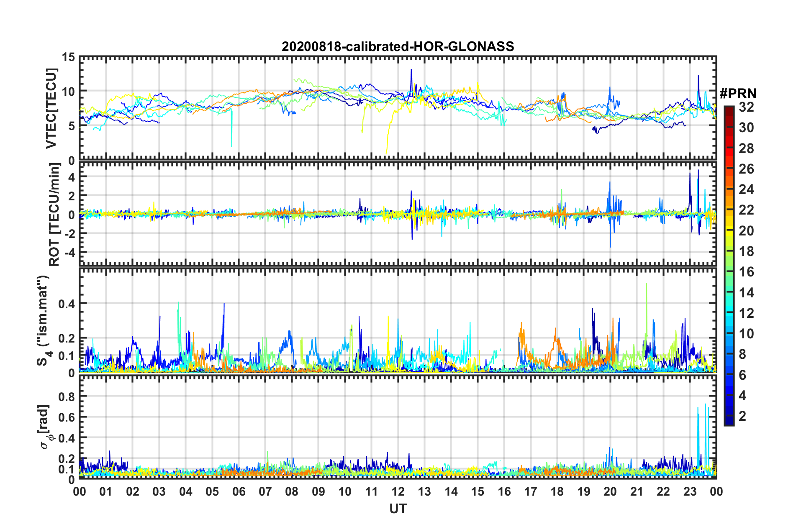Click colorbar tick label 32
Viewport: 796px width, 532px height.
pos(746,107)
